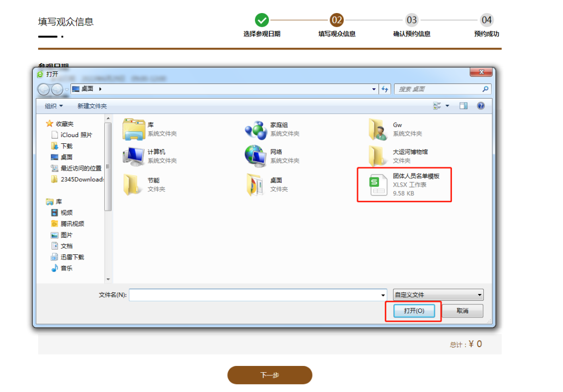Viewport: 563px width, 392px height.
Task: Open the 组织 dropdown menu
Action: (54, 106)
